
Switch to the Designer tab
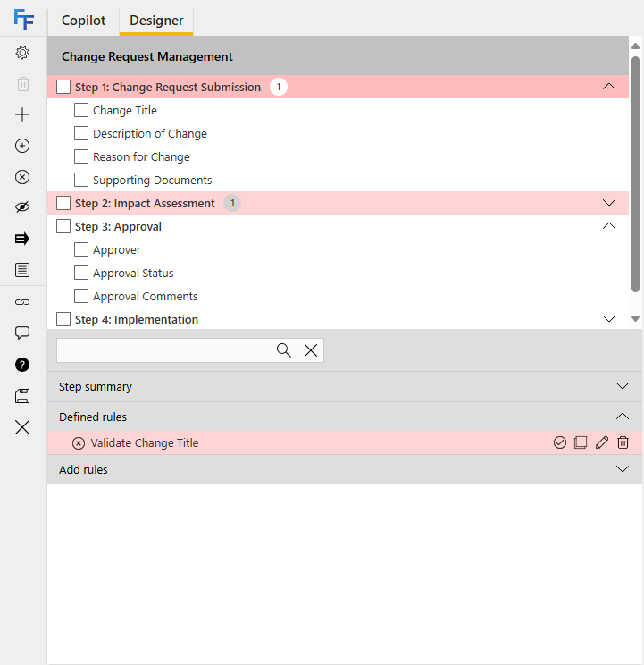[x=156, y=21]
